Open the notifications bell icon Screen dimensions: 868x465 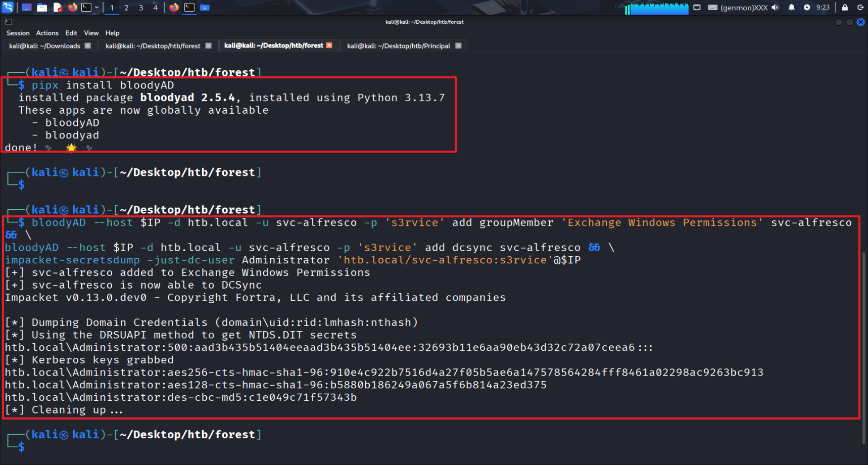[x=792, y=8]
